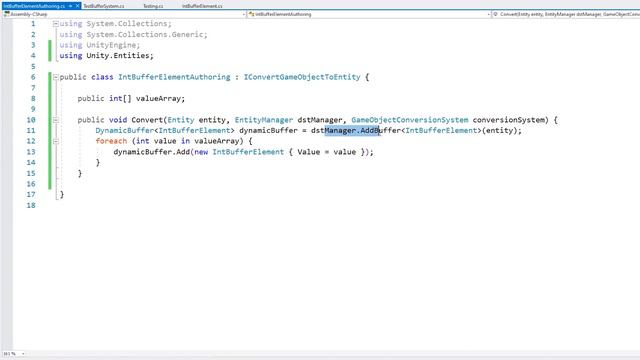Screen dimensions: 640x360
Task: Select the IntBufferElementAuthoring.cs tab
Action: click(x=34, y=6)
